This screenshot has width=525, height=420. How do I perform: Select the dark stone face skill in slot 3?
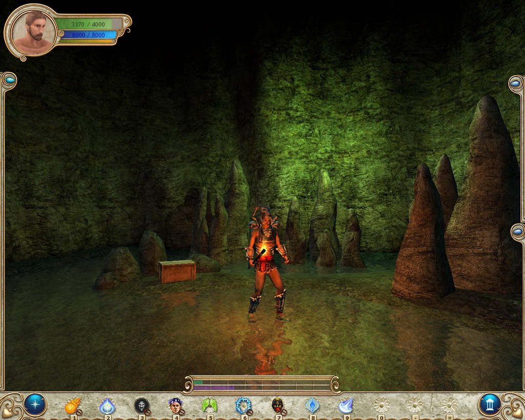pyautogui.click(x=142, y=406)
